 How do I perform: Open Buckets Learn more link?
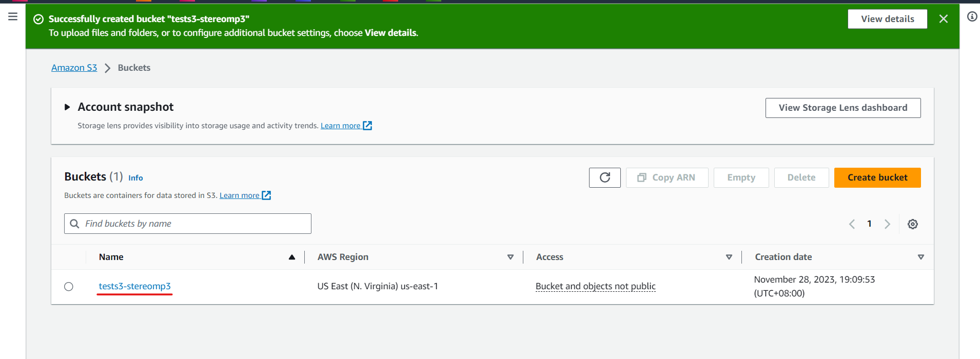pyautogui.click(x=245, y=195)
